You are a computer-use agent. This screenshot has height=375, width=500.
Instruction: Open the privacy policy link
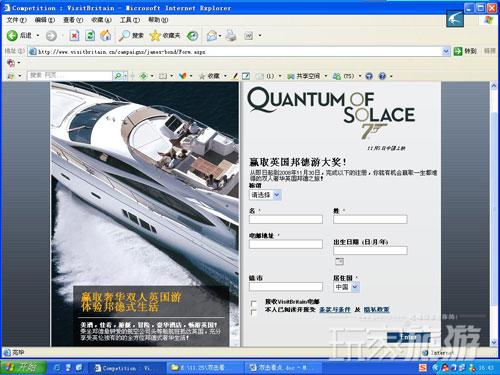(x=376, y=310)
